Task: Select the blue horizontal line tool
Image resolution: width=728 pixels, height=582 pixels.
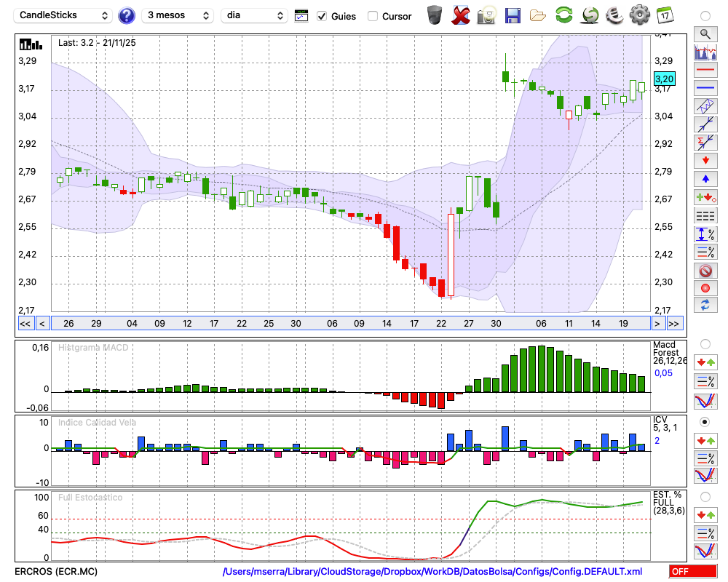Action: click(705, 88)
